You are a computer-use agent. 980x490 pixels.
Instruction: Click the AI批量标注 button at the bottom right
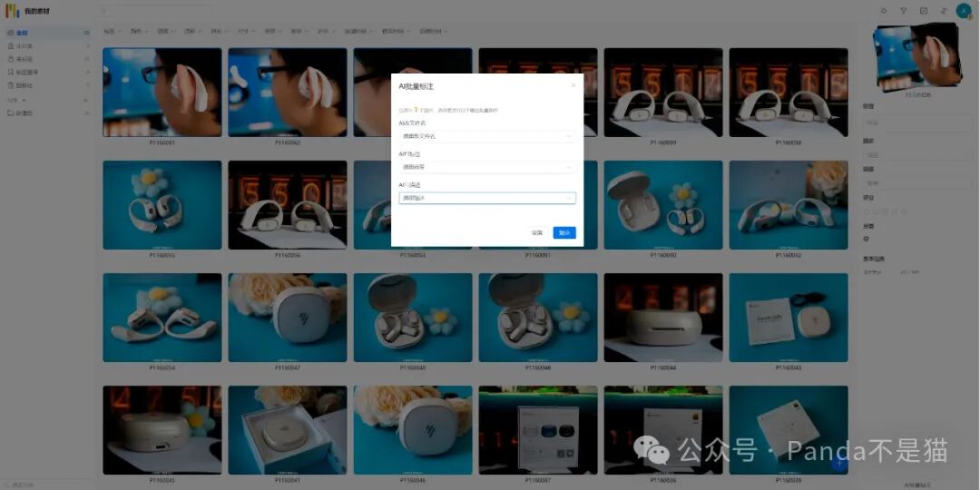(917, 485)
